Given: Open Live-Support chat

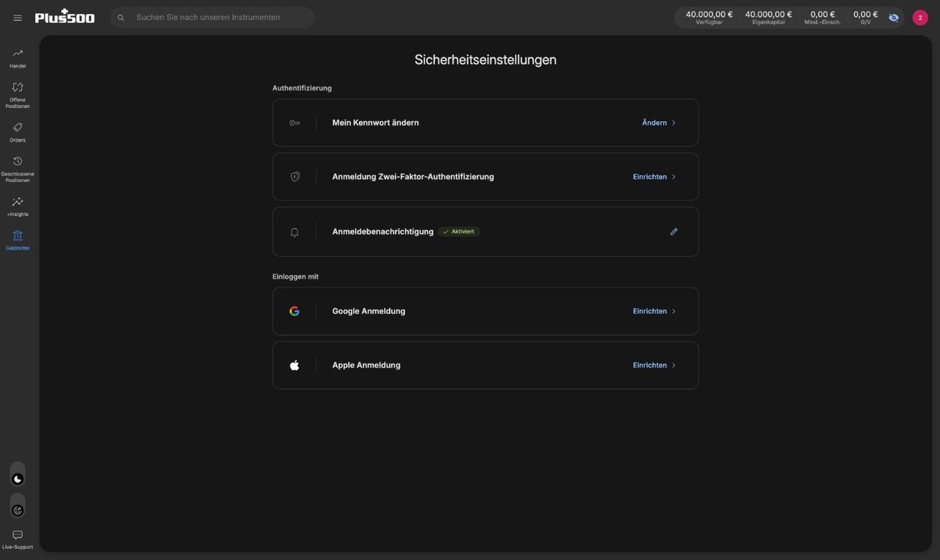Looking at the screenshot, I should pyautogui.click(x=18, y=539).
